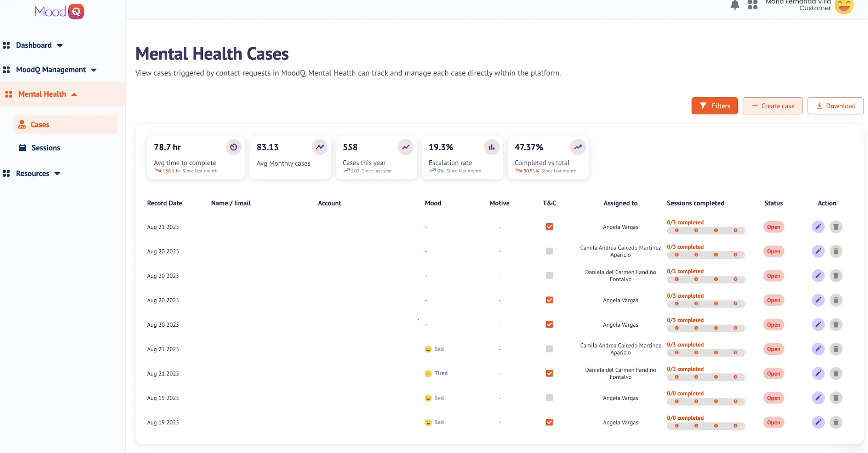The image size is (868, 453).
Task: Select Cases in the sidebar
Action: 40,125
